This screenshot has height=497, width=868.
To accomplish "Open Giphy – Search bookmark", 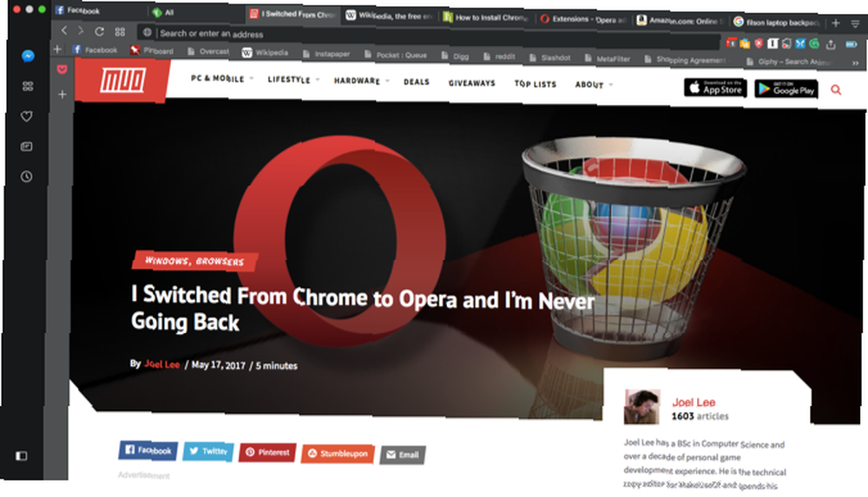I will [x=789, y=62].
